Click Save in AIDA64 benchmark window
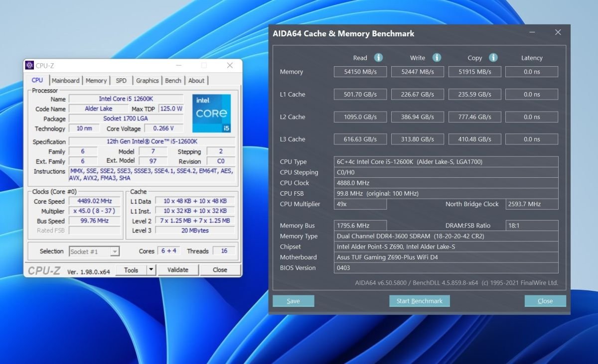 point(294,301)
